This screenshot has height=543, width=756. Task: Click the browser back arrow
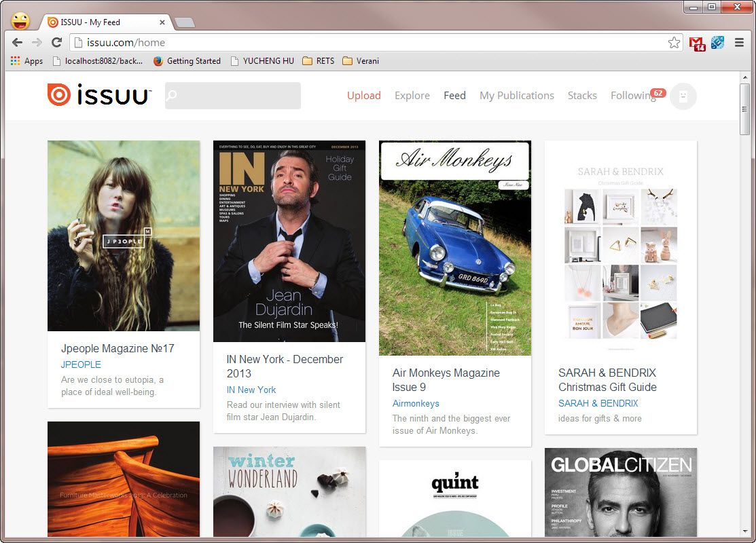point(17,43)
